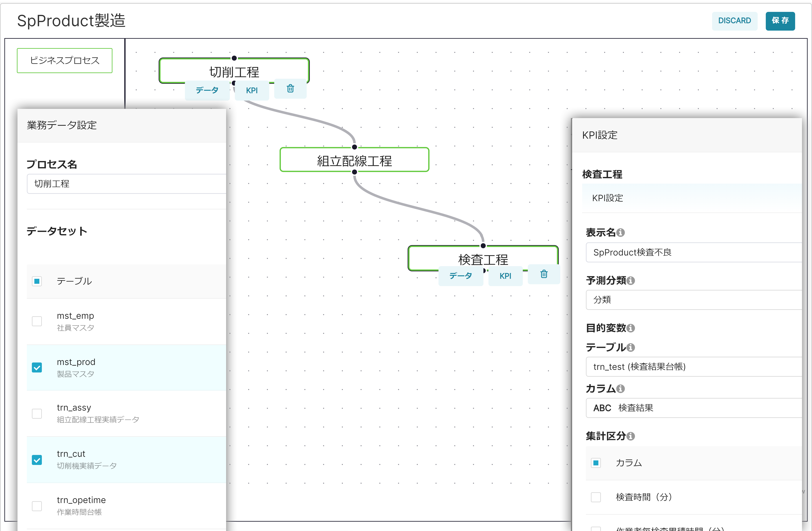Open データ settings on 切削工程 node
Image resolution: width=812 pixels, height=531 pixels.
click(x=207, y=90)
